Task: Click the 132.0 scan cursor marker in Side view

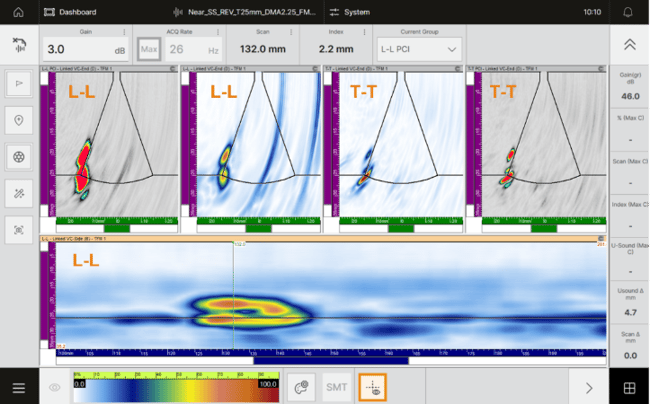Action: 240,244
